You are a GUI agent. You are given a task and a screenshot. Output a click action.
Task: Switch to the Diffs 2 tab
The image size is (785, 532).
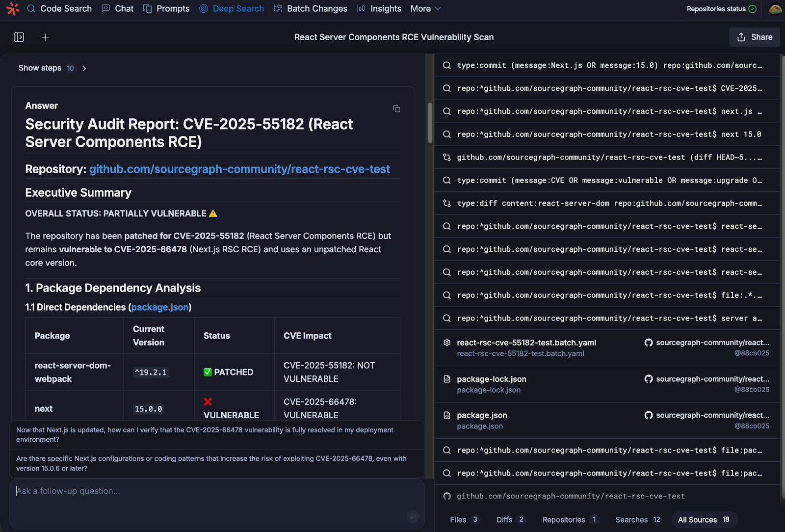(x=510, y=520)
